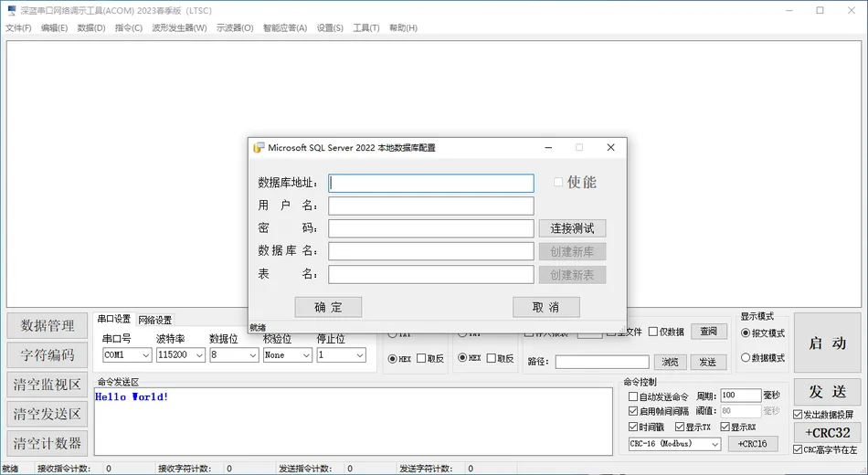Expand the 串口号 COM1 dropdown
The height and width of the screenshot is (475, 868).
pos(127,354)
